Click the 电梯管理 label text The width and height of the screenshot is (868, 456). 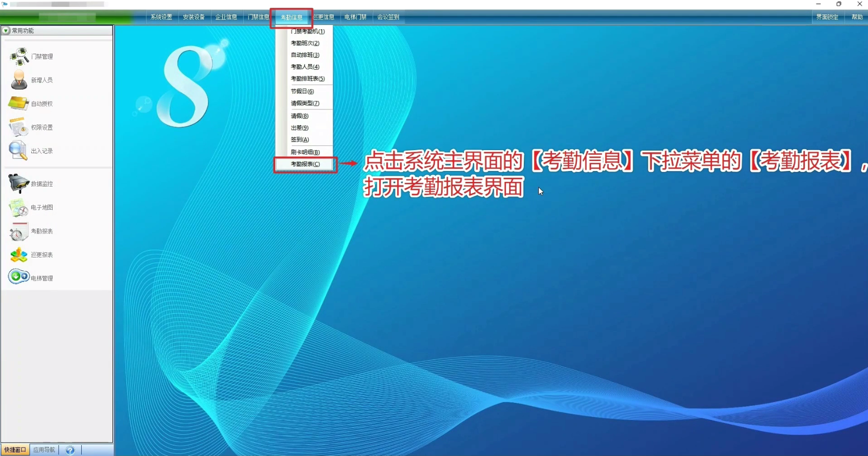click(42, 278)
